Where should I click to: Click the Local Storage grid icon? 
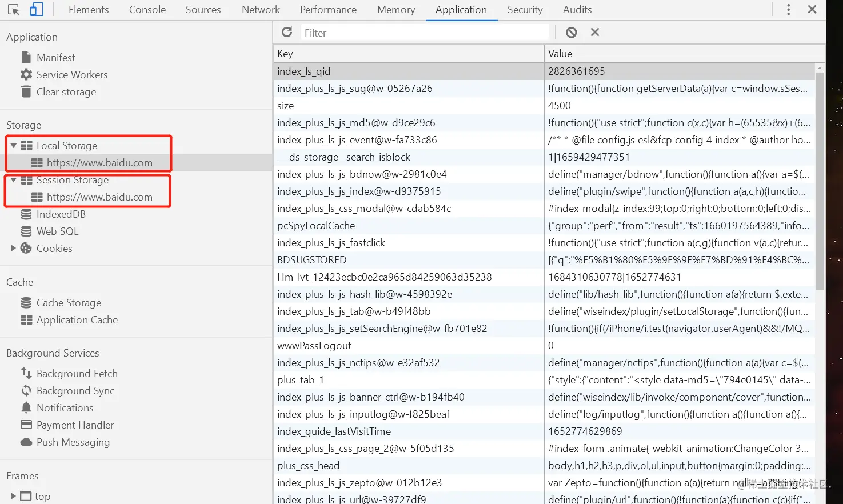(26, 146)
